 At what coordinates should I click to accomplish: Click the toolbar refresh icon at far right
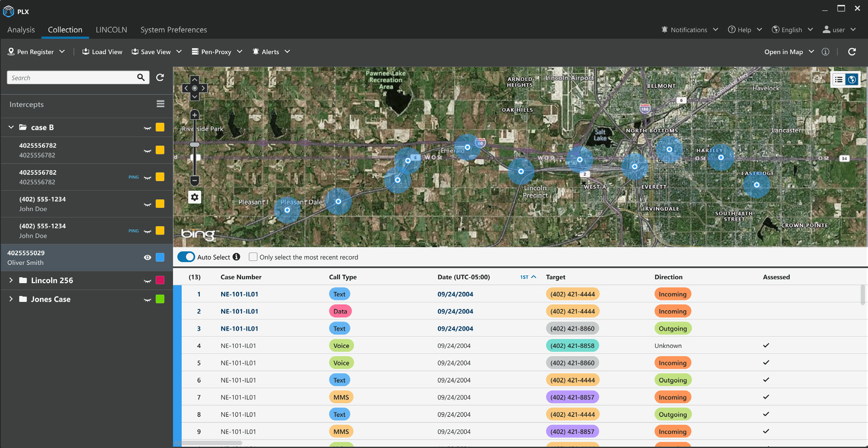[x=852, y=52]
